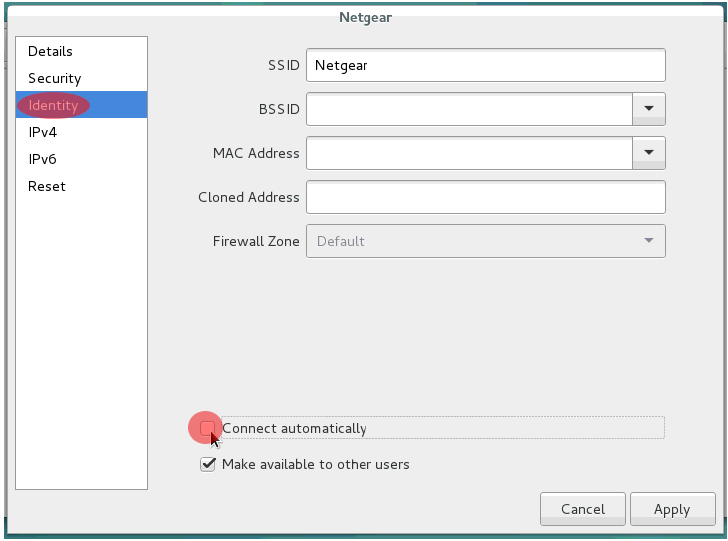Go to the Reset section

81,186
